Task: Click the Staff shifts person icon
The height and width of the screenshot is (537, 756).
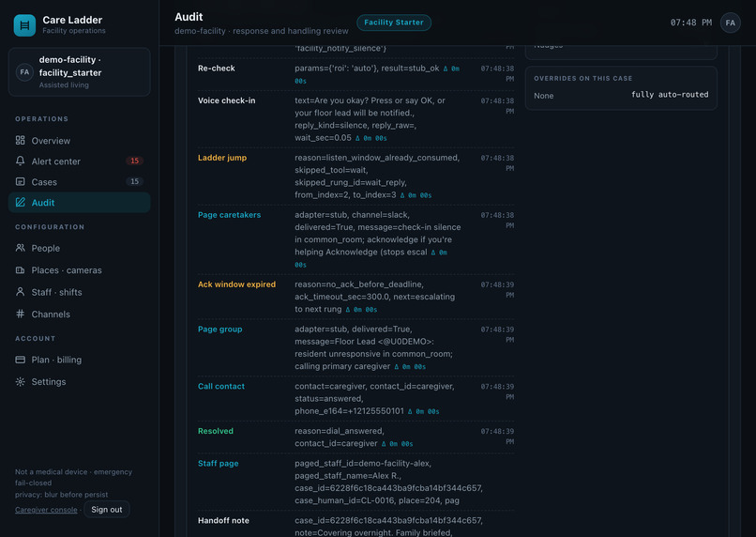Action: [21, 292]
